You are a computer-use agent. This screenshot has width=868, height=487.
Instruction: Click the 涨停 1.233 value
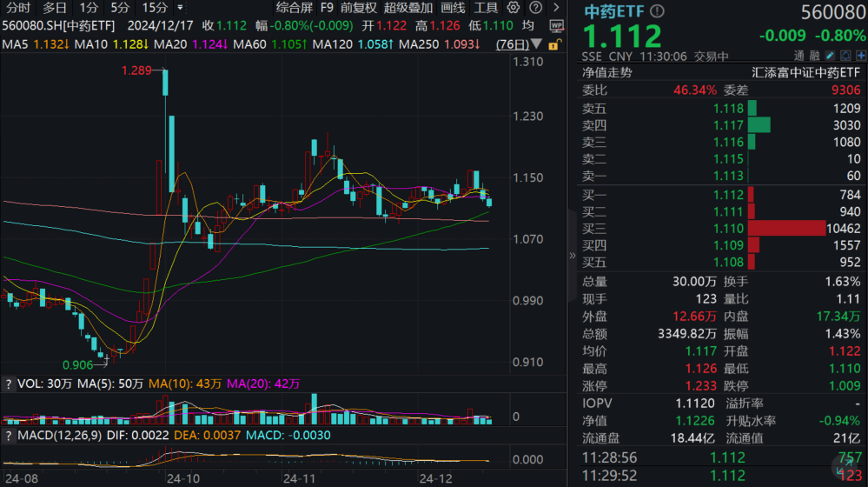coord(701,386)
